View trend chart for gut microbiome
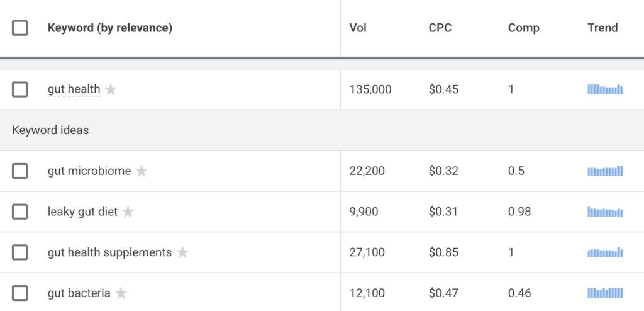The height and width of the screenshot is (311, 644). coord(605,171)
